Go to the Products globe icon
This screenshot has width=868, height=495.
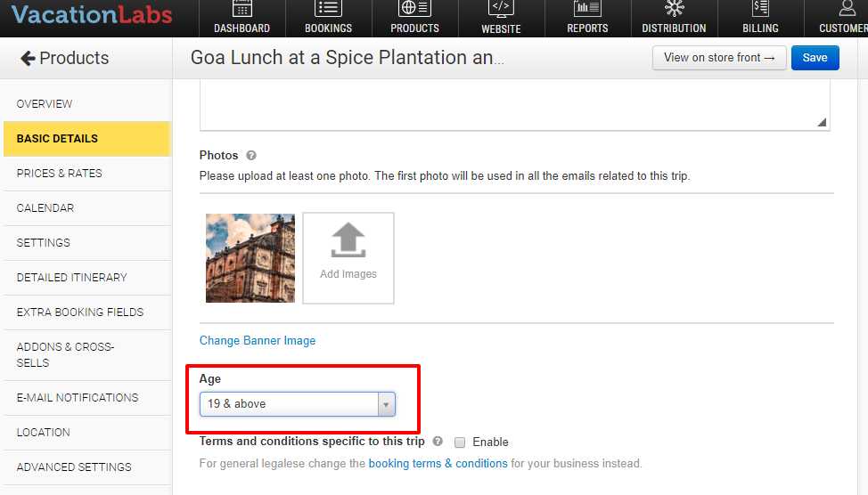(x=414, y=9)
